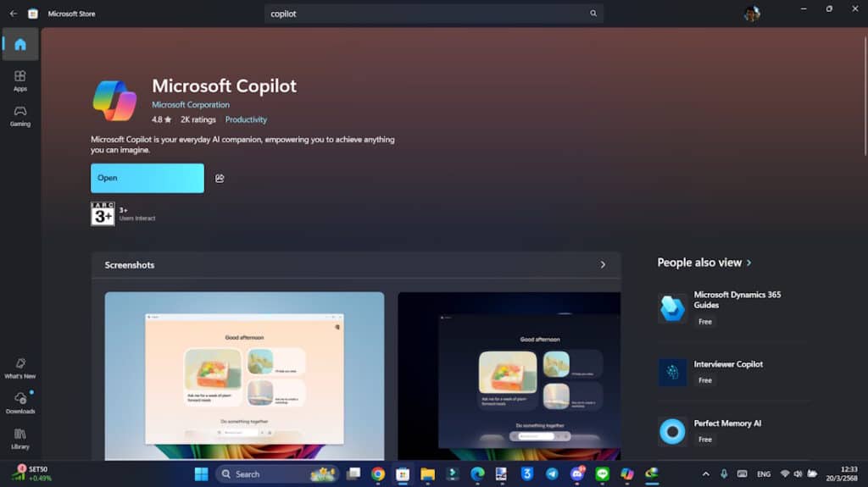Open the Apps section in sidebar

[20, 80]
